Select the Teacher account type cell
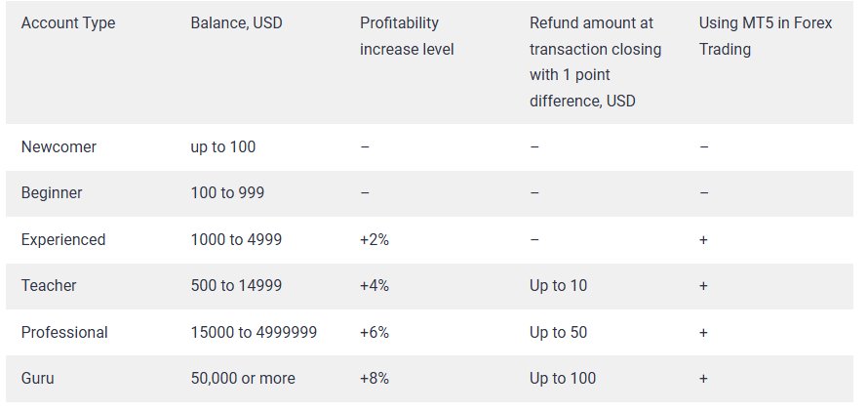The image size is (868, 412). tap(49, 286)
